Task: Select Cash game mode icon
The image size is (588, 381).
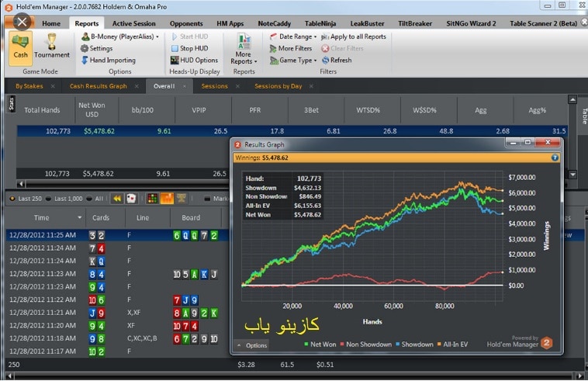Action: pyautogui.click(x=20, y=47)
